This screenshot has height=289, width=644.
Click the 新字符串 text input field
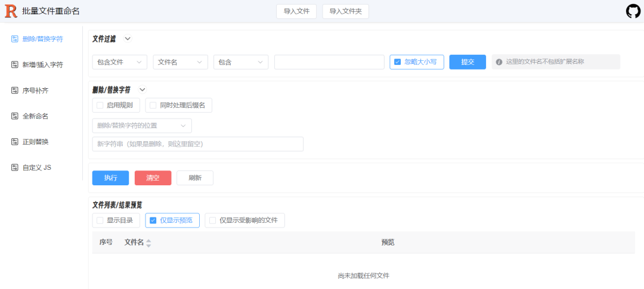click(x=197, y=144)
